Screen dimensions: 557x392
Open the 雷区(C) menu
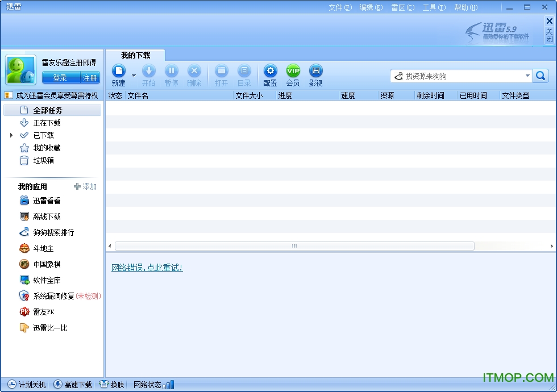[402, 7]
